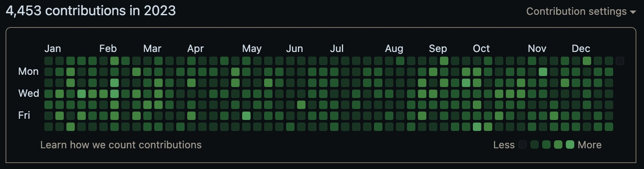Click the Wed weekday label
644x169 pixels.
click(x=29, y=93)
